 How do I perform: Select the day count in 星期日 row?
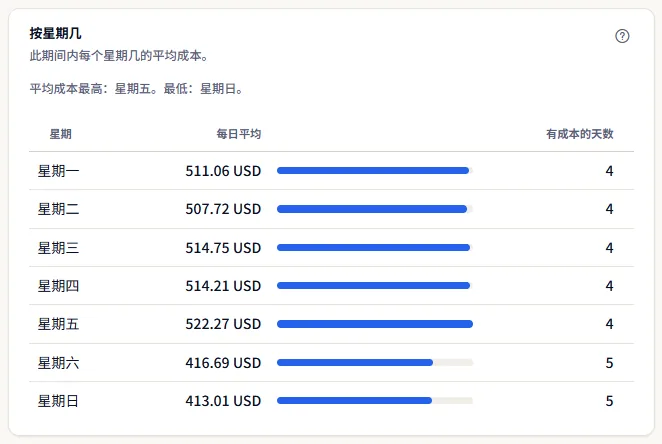pos(609,401)
